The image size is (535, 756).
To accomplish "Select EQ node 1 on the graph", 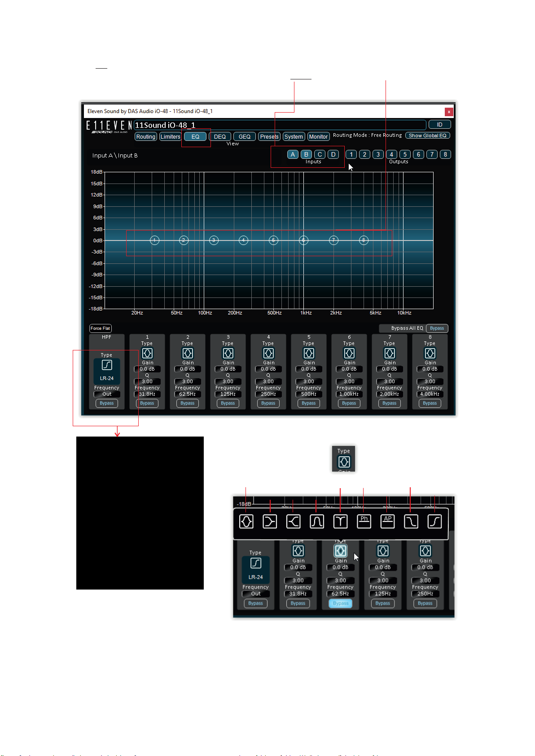I will (x=154, y=240).
